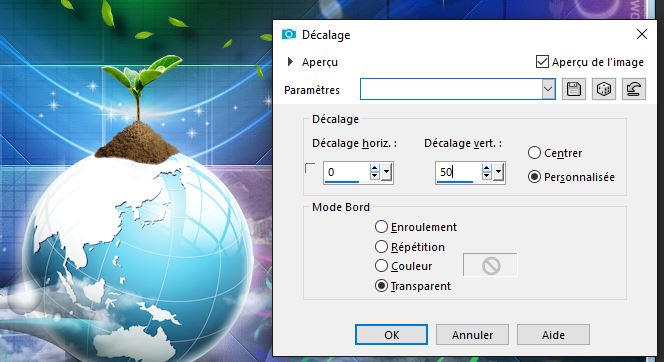This screenshot has height=362, width=664.
Task: Open the Décalage horiz. slider dropdown arrow
Action: coord(387,172)
